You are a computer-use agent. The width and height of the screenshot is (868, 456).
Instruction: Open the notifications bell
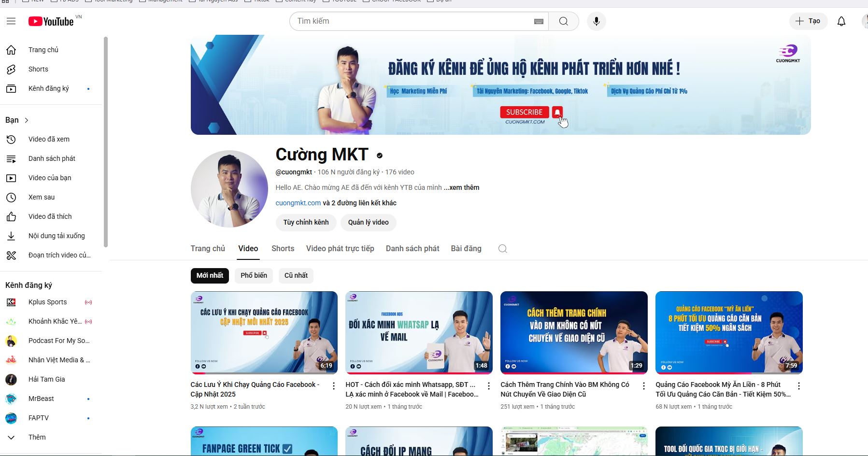841,21
